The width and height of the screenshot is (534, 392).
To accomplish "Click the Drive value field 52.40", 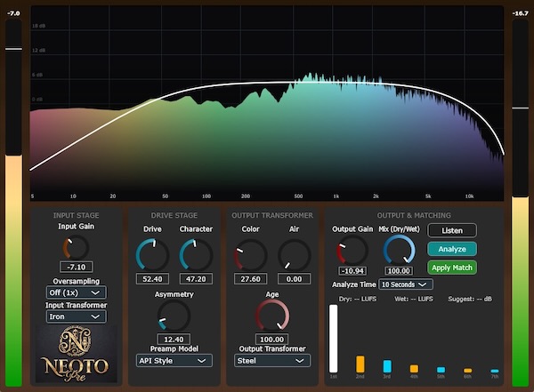I will [152, 279].
